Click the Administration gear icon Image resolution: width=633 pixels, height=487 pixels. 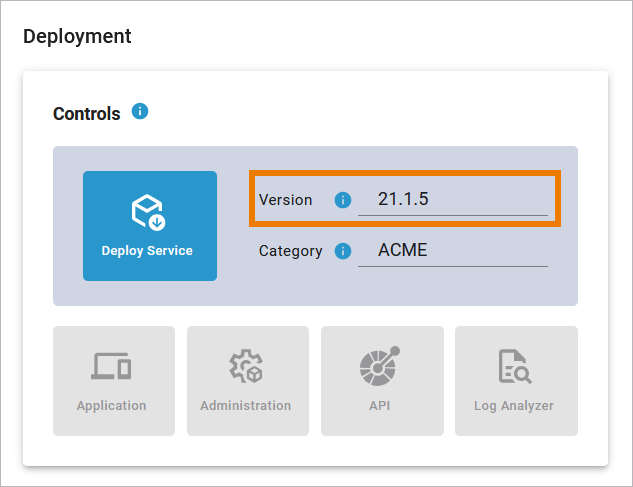(x=245, y=367)
